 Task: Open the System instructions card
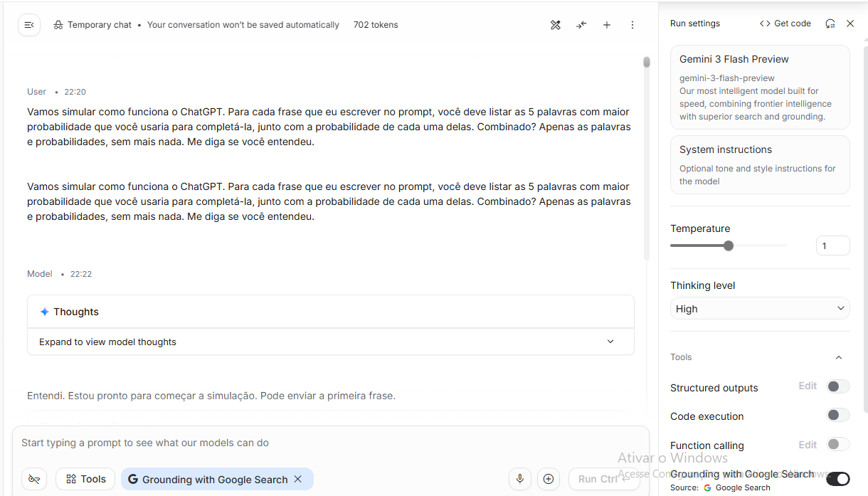tap(760, 164)
